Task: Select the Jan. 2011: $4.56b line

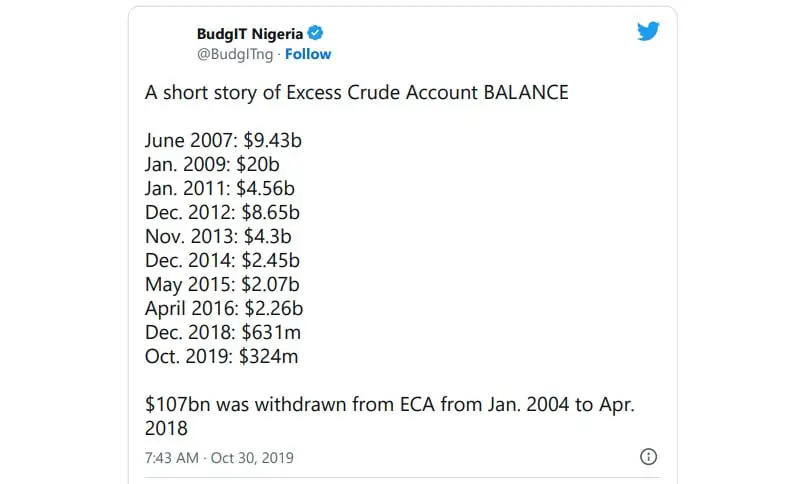Action: tap(219, 189)
